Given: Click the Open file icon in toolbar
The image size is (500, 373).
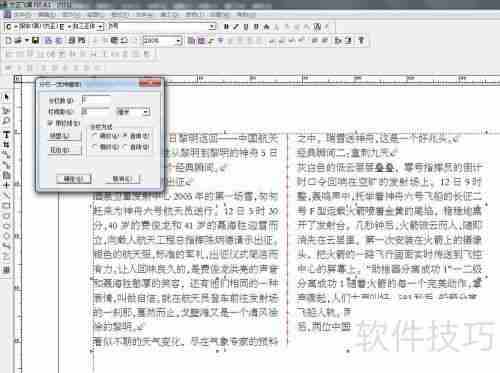Looking at the screenshot, I should [18, 41].
